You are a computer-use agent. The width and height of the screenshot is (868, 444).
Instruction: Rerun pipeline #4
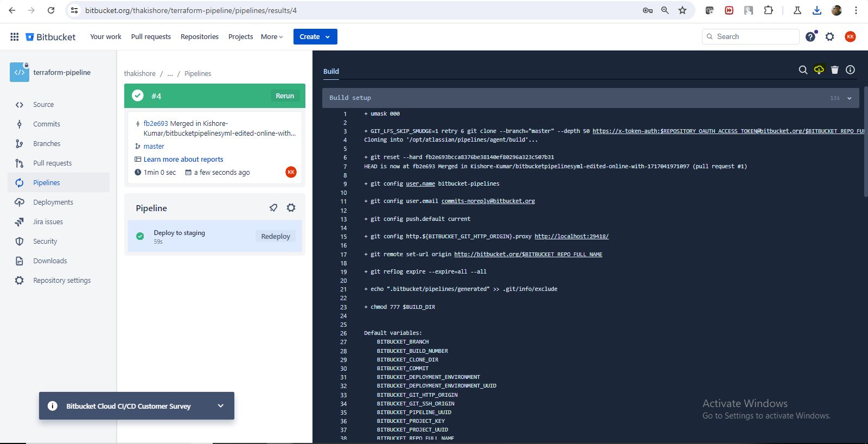tap(285, 96)
